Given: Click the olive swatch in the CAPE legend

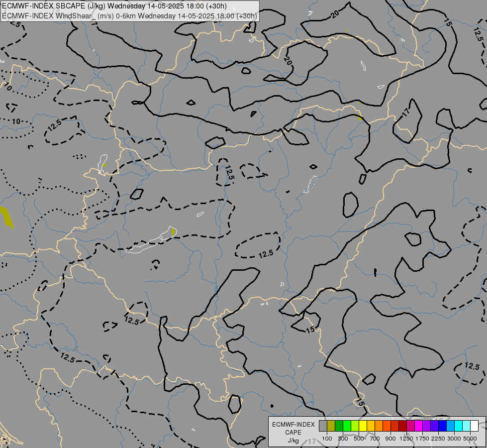Looking at the screenshot, I should pyautogui.click(x=331, y=426).
